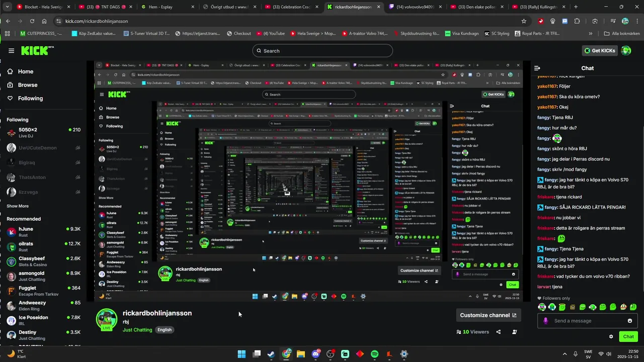
Task: Open the Fugglet Escape From Tarkov channel
Action: click(43, 291)
